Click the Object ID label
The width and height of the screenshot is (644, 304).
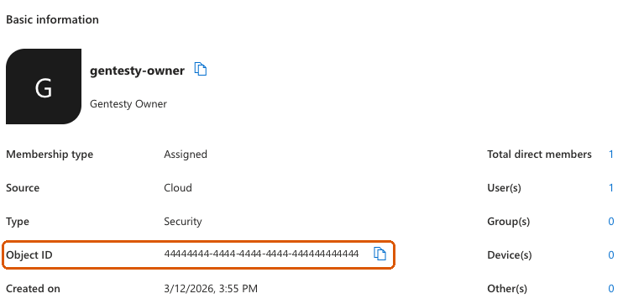click(x=29, y=255)
